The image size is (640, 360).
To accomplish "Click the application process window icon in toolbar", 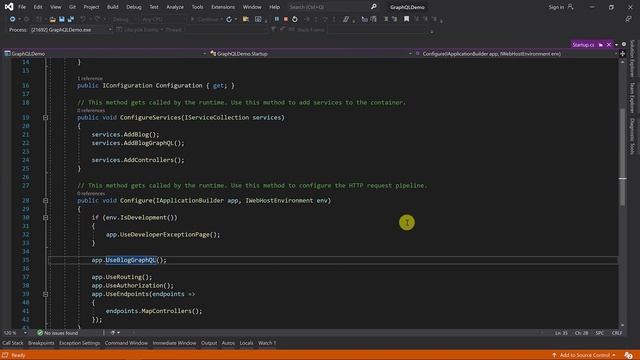I will pos(258,19).
